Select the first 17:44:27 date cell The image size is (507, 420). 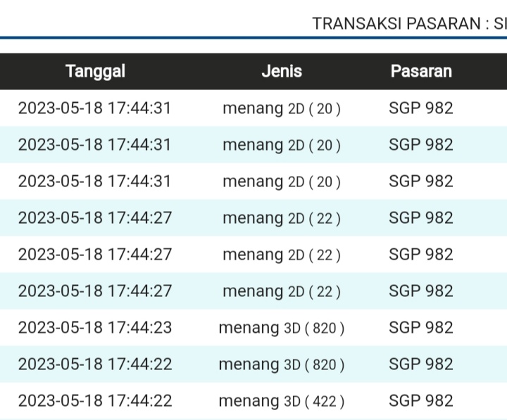[x=95, y=218]
